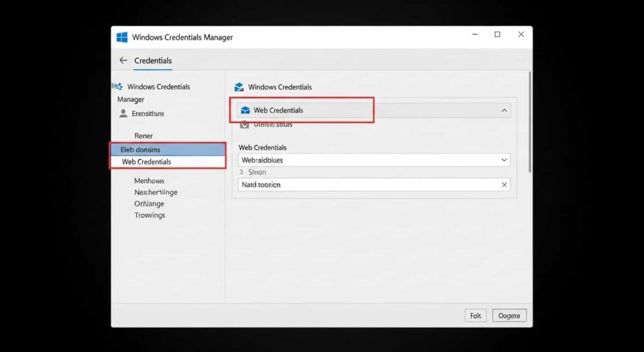Viewport: 644px width, 352px height.
Task: Select the highlighted Eleb dnnims sidebar item
Action: [x=167, y=150]
